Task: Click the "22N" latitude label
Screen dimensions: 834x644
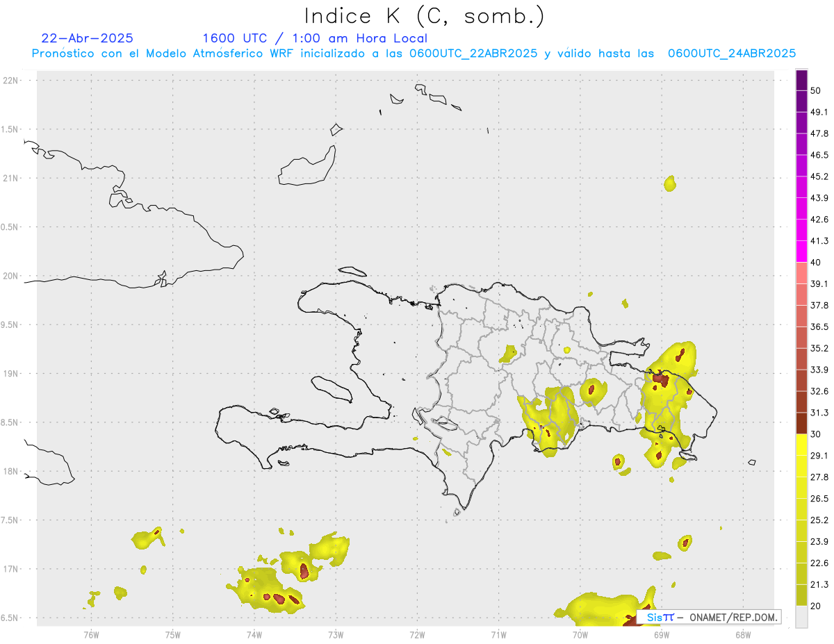Action: [12, 80]
